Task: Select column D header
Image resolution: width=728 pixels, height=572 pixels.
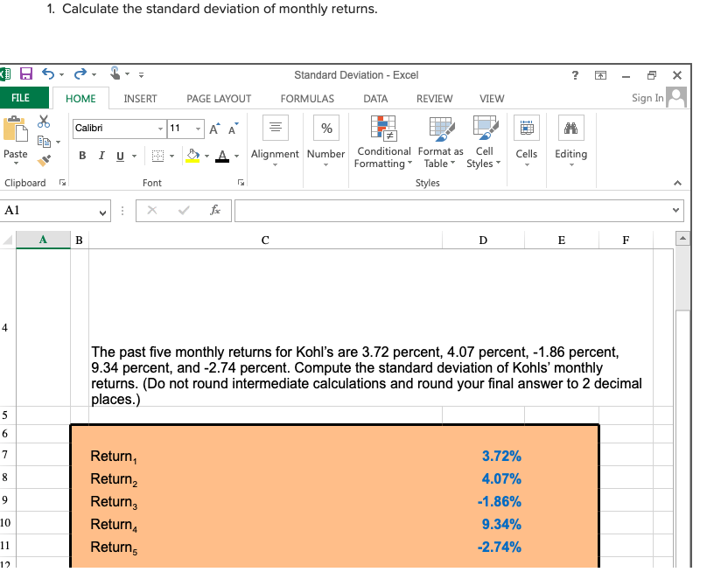Action: click(483, 240)
